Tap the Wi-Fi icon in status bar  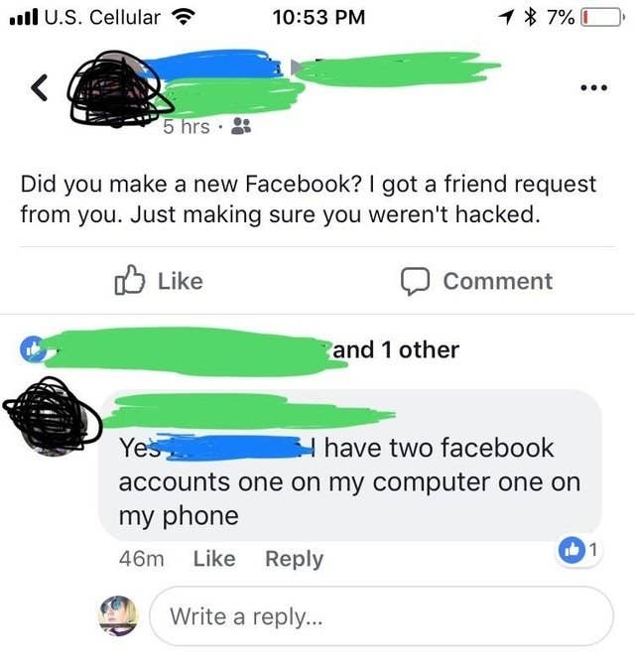pos(184,17)
